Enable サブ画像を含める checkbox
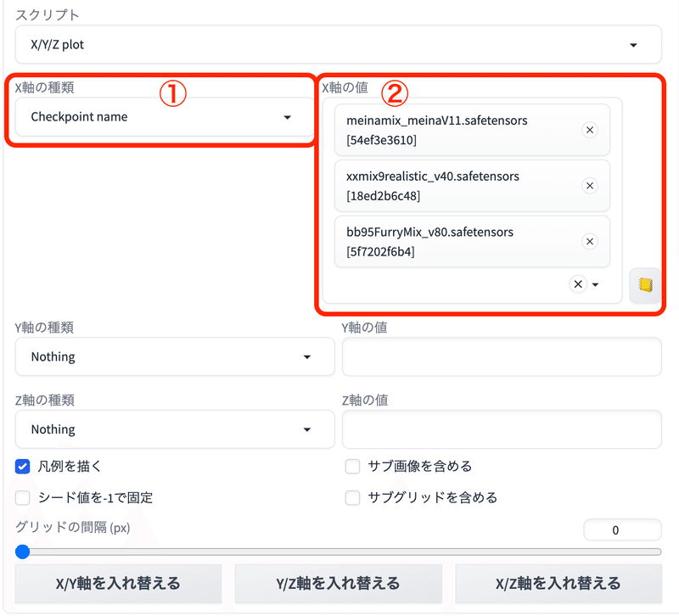 [x=352, y=467]
